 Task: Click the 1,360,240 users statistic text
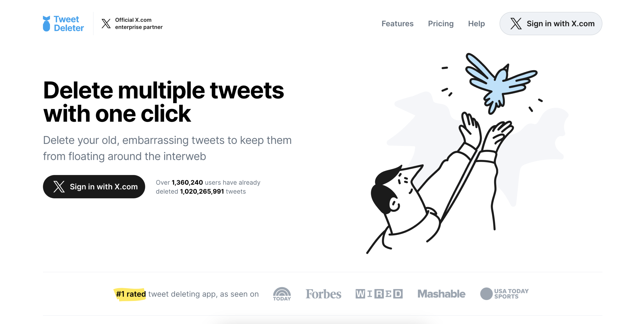click(x=187, y=182)
